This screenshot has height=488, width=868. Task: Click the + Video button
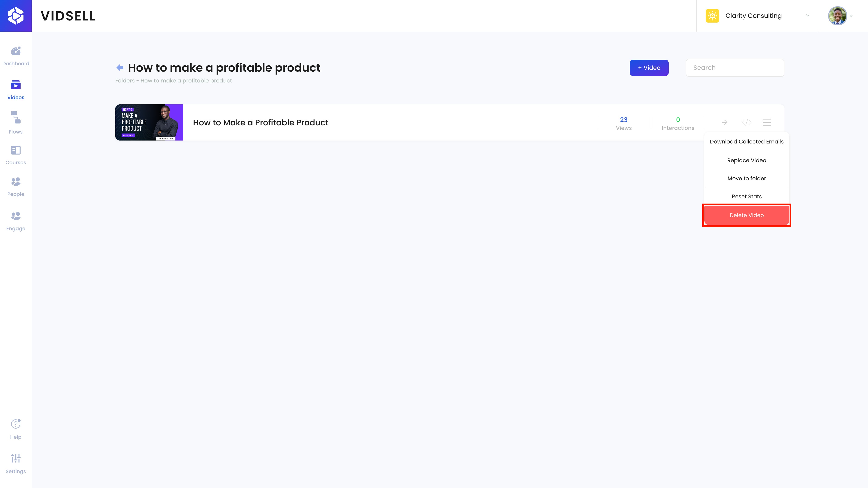pos(649,68)
